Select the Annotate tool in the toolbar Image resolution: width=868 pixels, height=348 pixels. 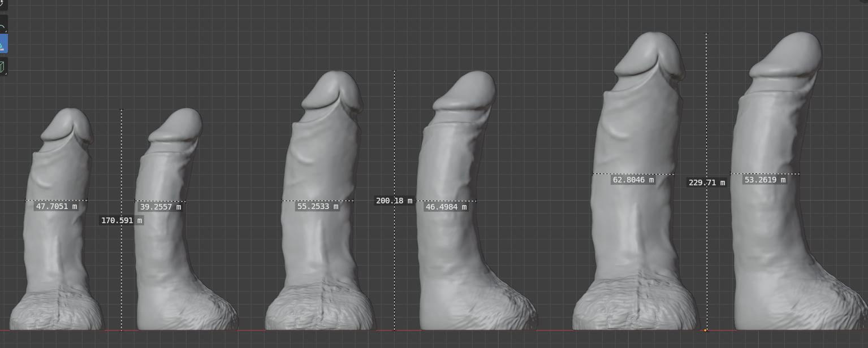pyautogui.click(x=3, y=26)
